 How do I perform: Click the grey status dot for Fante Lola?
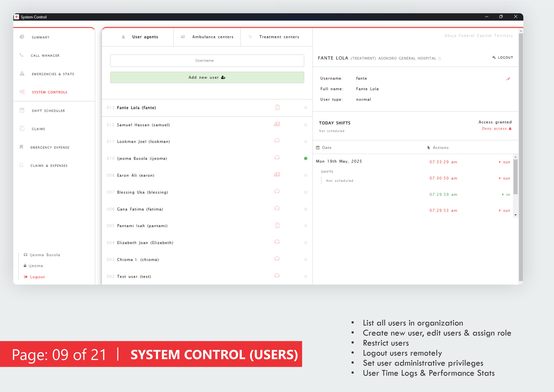(x=306, y=108)
